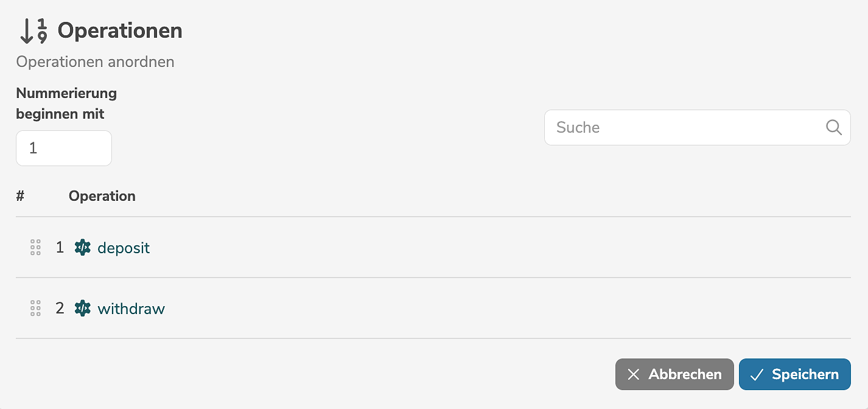Click the Operationen dialog title text
The width and height of the screenshot is (868, 409).
[120, 30]
